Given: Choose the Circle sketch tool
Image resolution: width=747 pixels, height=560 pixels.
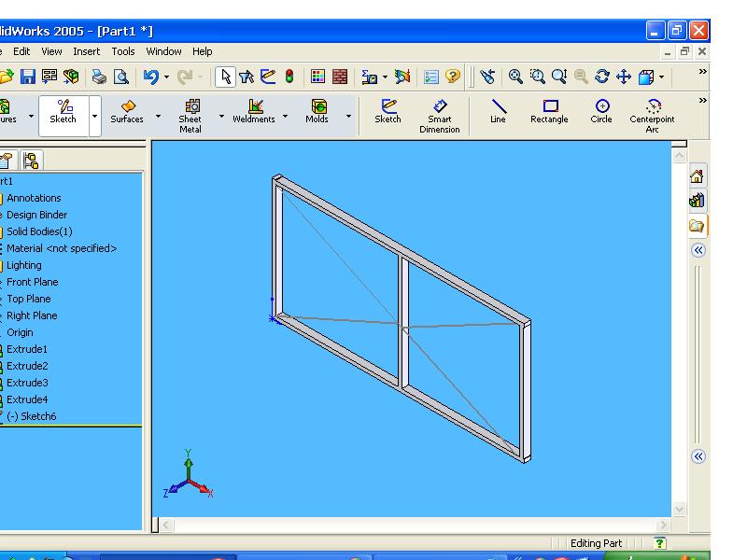Looking at the screenshot, I should tap(601, 112).
